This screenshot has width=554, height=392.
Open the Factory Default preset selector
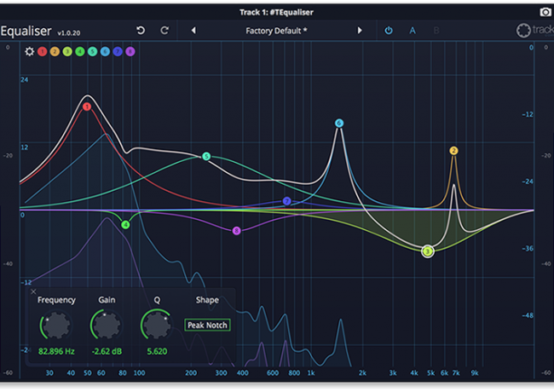point(276,31)
